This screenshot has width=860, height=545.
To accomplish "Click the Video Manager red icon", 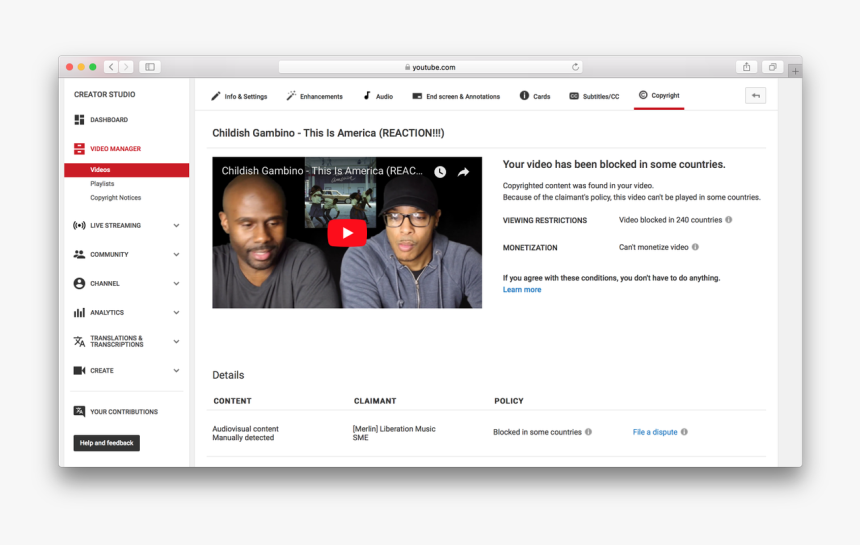I will [x=79, y=149].
